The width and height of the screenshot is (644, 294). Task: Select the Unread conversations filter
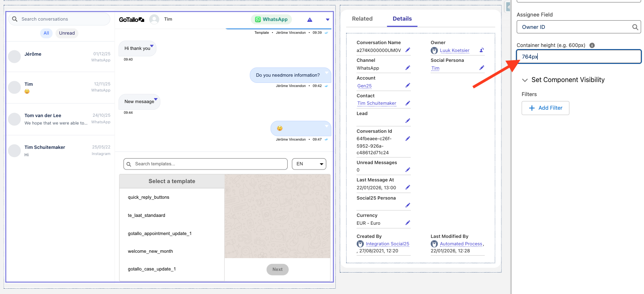(x=66, y=33)
